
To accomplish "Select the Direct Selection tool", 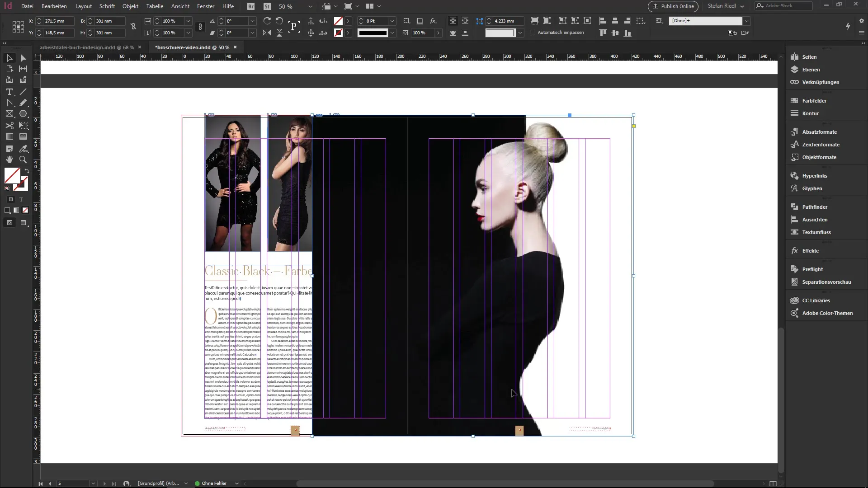I will 23,58.
